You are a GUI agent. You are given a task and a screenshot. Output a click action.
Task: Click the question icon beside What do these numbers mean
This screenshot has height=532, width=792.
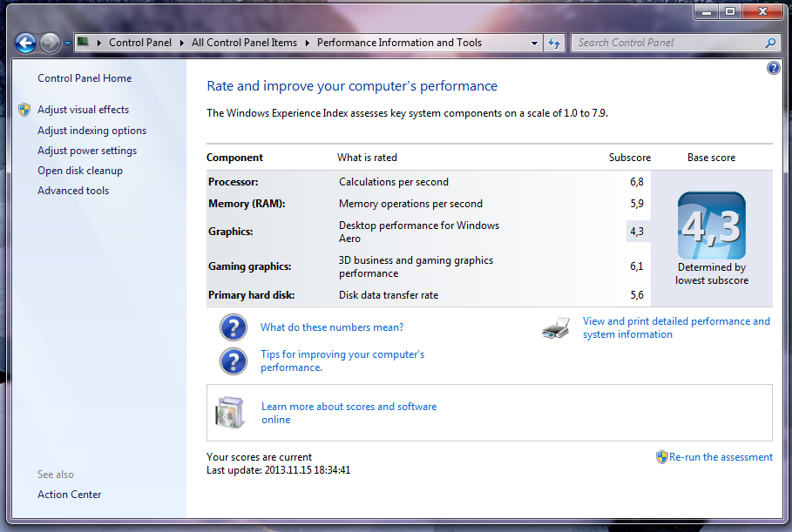coord(234,327)
